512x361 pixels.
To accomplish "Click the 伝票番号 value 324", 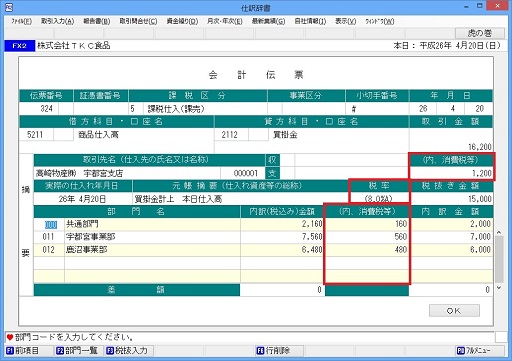I will (46, 109).
